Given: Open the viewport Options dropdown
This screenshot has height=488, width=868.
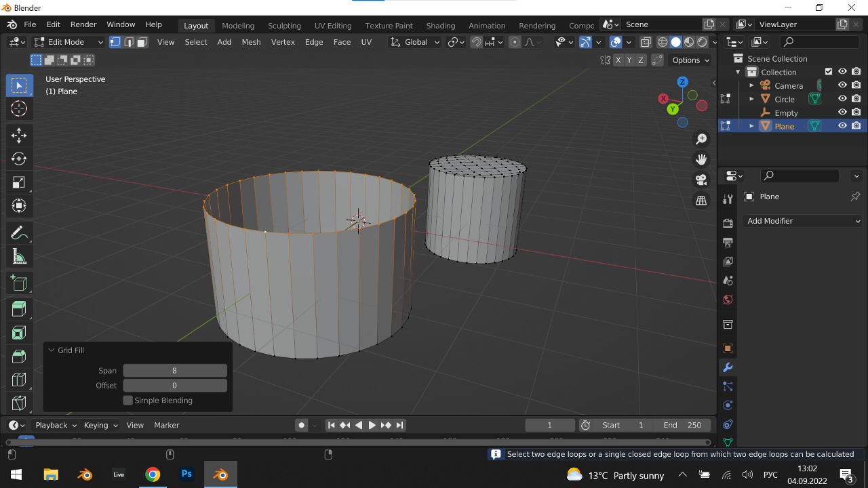Looking at the screenshot, I should (690, 60).
